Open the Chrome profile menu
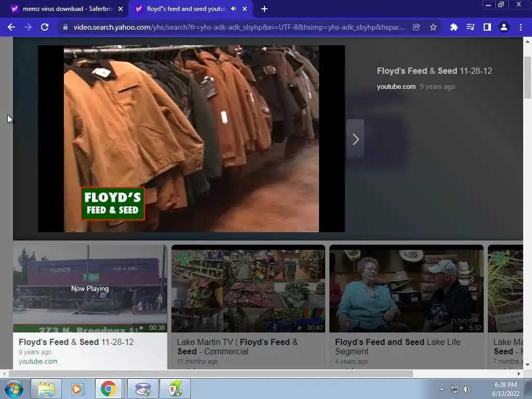The height and width of the screenshot is (399, 532). click(x=504, y=27)
